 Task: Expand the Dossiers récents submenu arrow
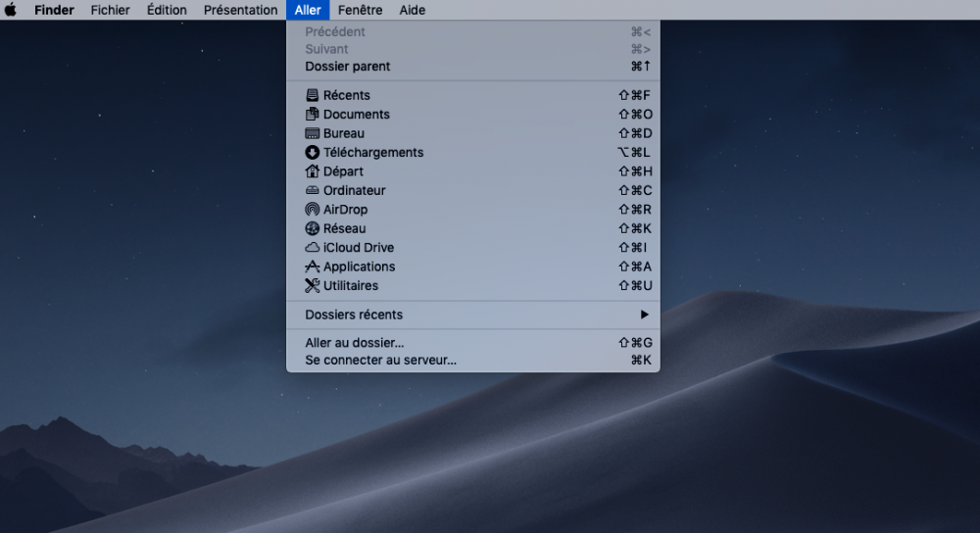coord(645,315)
